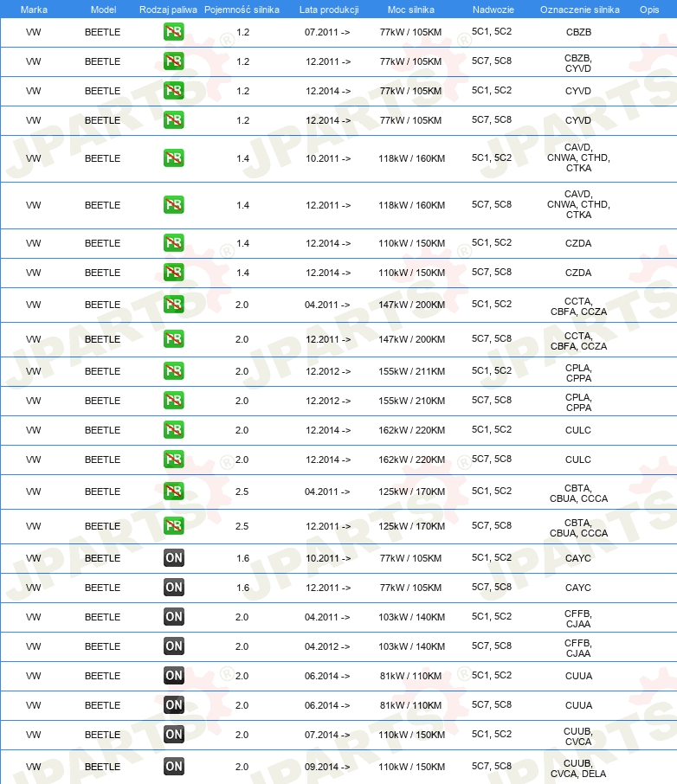Click ON icon in CUUA 5C1, 5C2 row

coord(174,676)
